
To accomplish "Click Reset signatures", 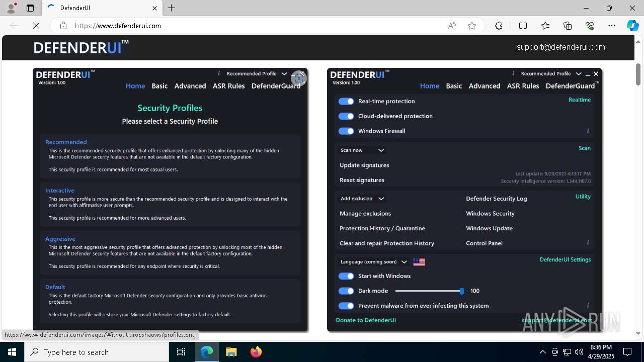I will (x=362, y=180).
